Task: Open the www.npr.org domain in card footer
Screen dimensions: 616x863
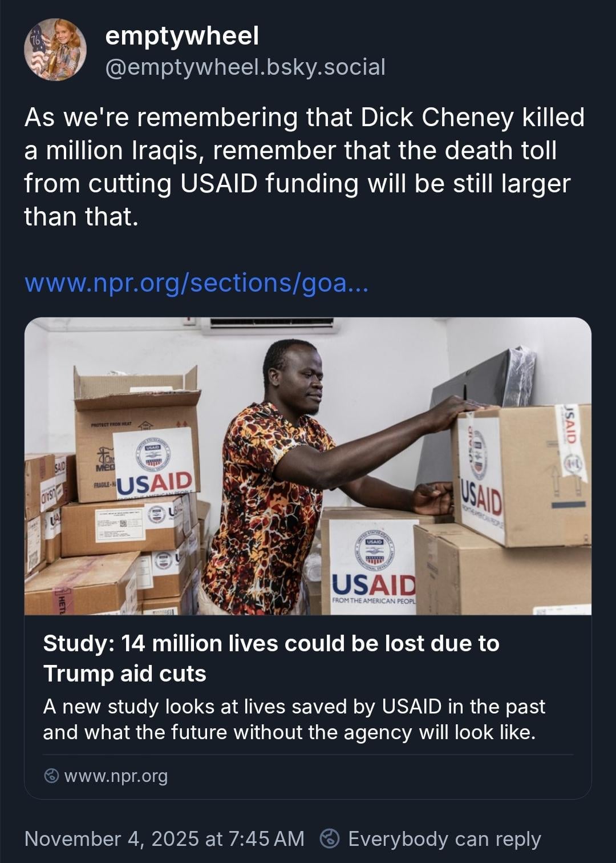Action: (116, 776)
